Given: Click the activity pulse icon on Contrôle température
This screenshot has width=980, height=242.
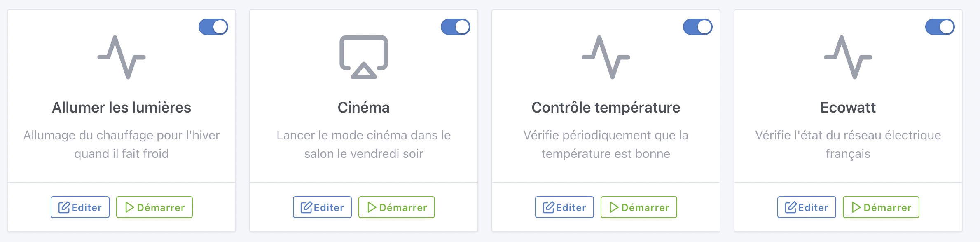Looking at the screenshot, I should [x=606, y=57].
